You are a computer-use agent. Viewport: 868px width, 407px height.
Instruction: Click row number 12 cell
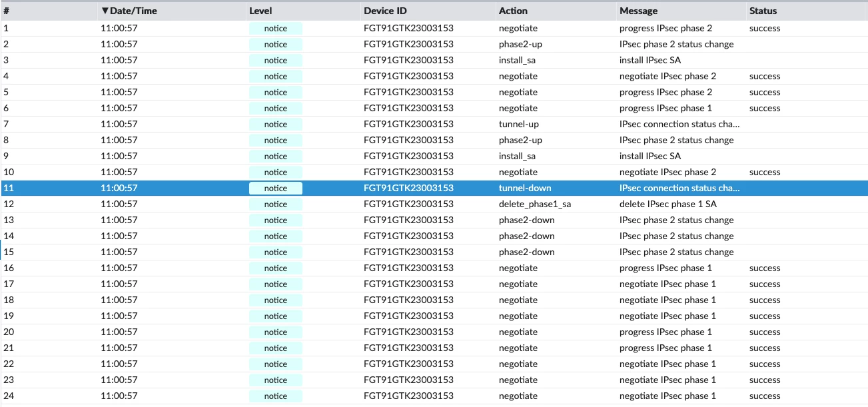click(9, 204)
